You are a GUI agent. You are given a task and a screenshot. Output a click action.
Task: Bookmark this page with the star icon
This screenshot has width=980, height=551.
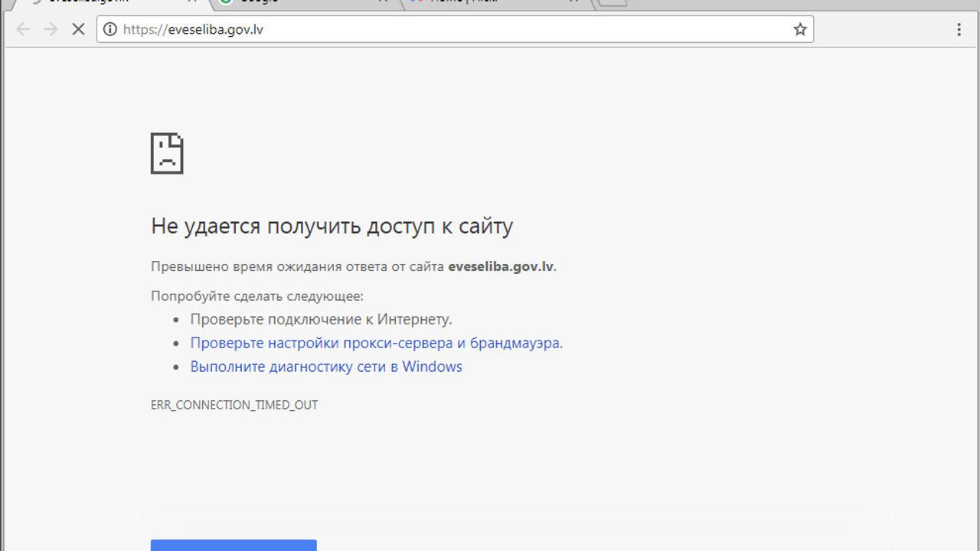(x=800, y=30)
